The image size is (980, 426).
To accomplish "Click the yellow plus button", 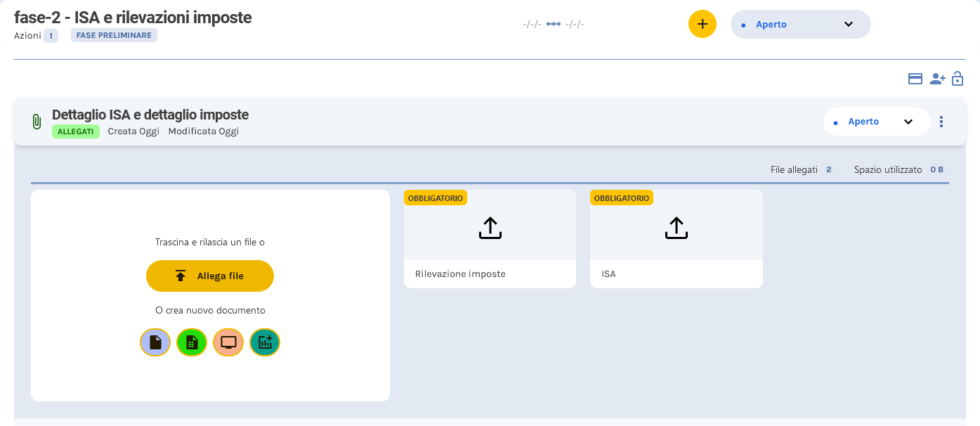I will click(702, 24).
